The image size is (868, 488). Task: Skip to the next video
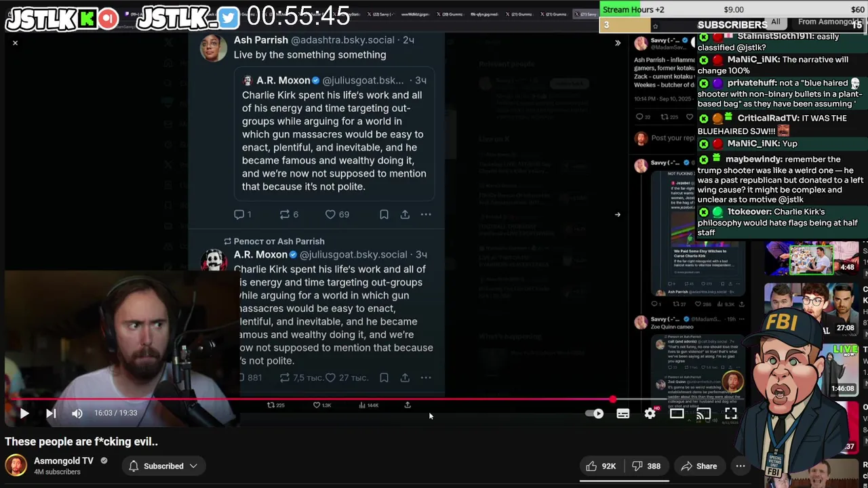[51, 413]
